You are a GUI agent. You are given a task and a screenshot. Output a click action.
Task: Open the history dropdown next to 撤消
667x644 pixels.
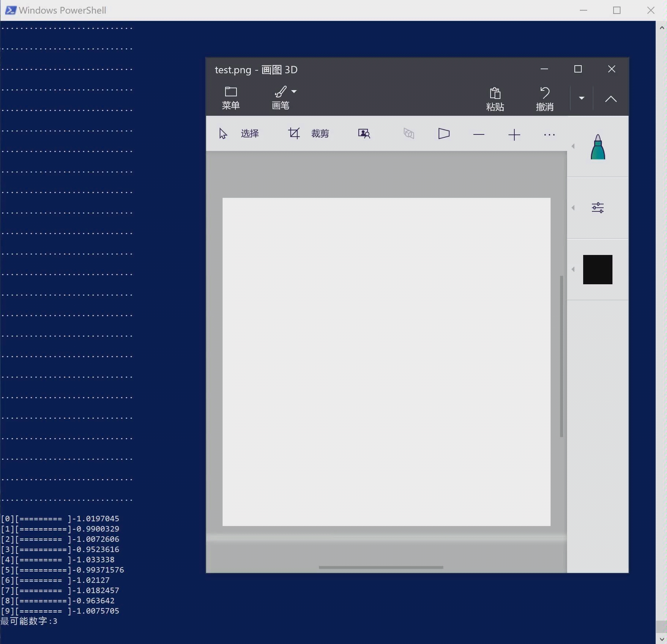pos(581,98)
